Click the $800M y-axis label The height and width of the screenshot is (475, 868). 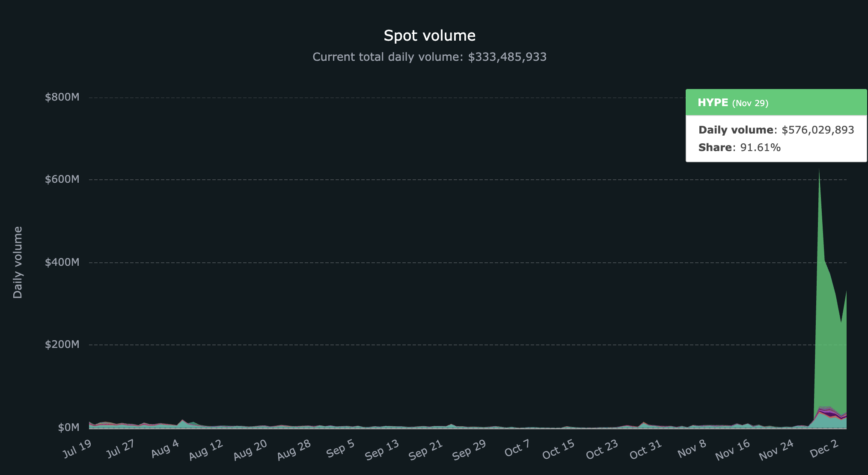pos(62,97)
